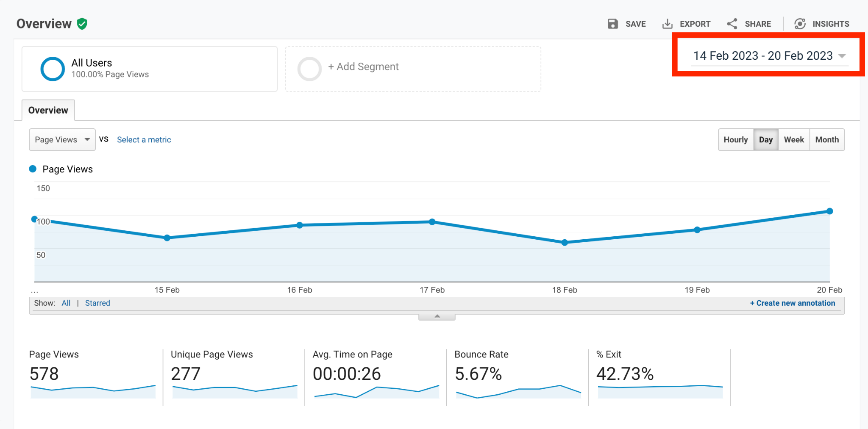This screenshot has width=868, height=429.
Task: Collapse the annotations panel arrow
Action: (x=437, y=316)
